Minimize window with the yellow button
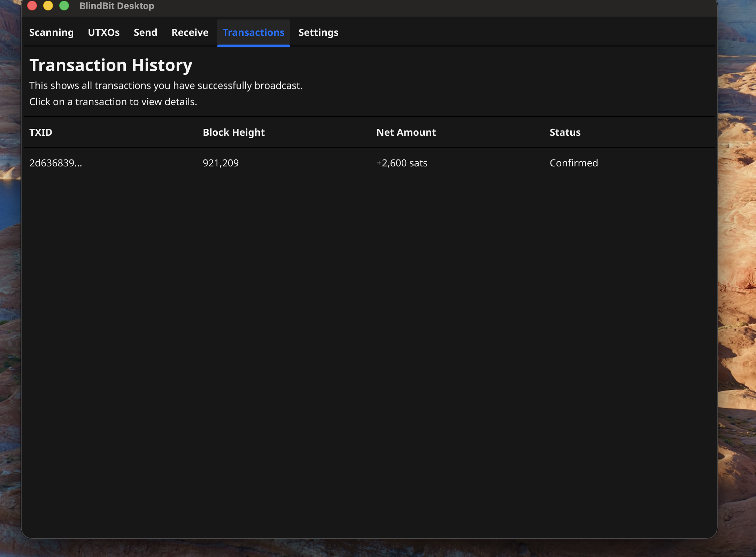 pyautogui.click(x=48, y=6)
